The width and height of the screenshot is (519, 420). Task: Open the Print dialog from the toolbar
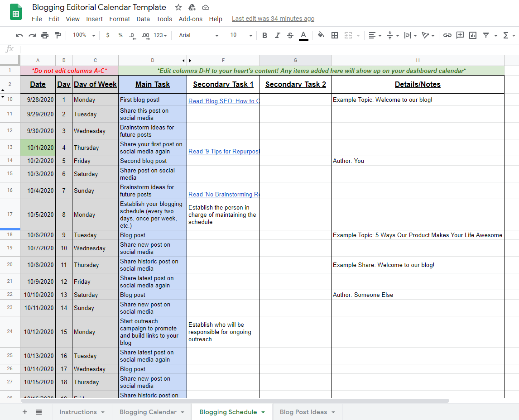[x=45, y=35]
